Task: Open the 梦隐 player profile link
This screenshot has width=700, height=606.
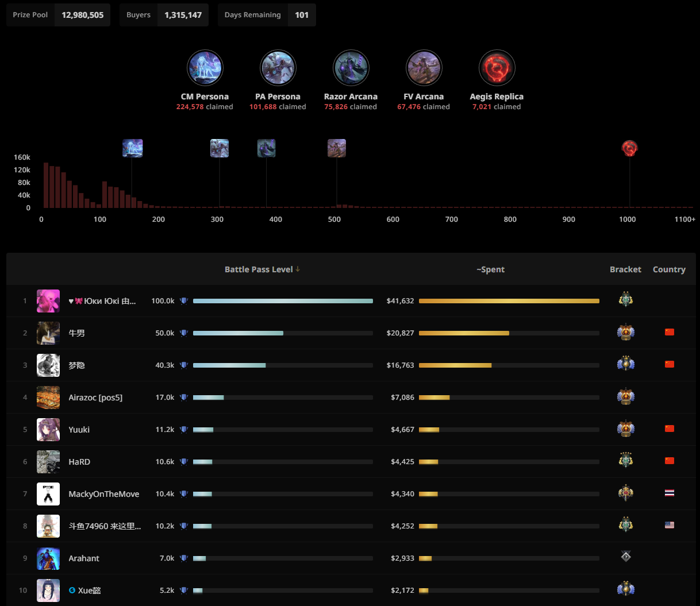Action: click(76, 365)
